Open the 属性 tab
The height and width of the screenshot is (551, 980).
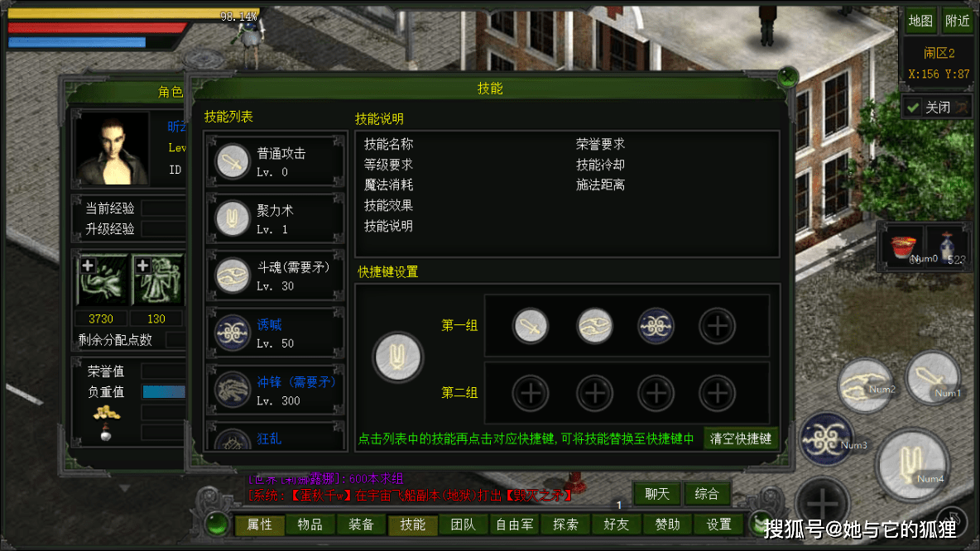[x=260, y=525]
